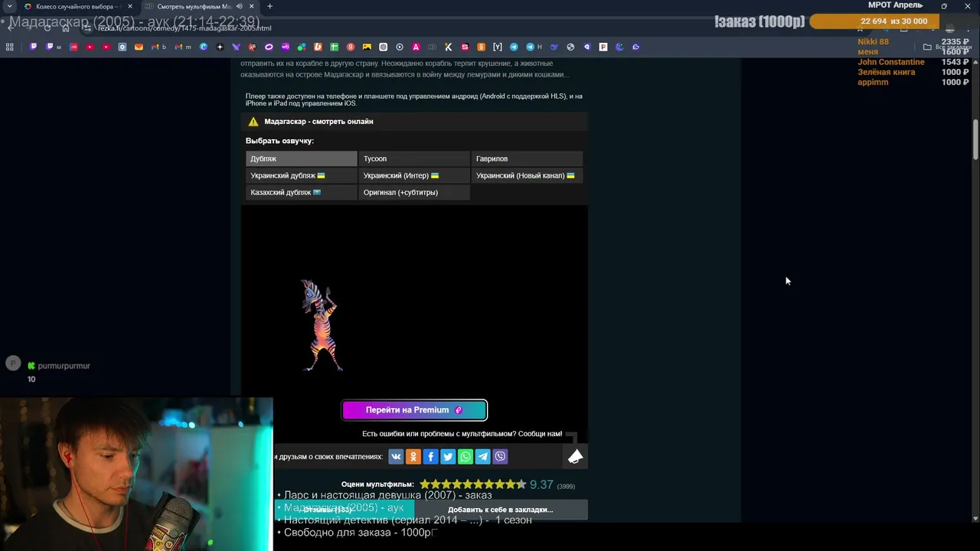
Task: Open the globe bookmark icon
Action: coord(570,47)
